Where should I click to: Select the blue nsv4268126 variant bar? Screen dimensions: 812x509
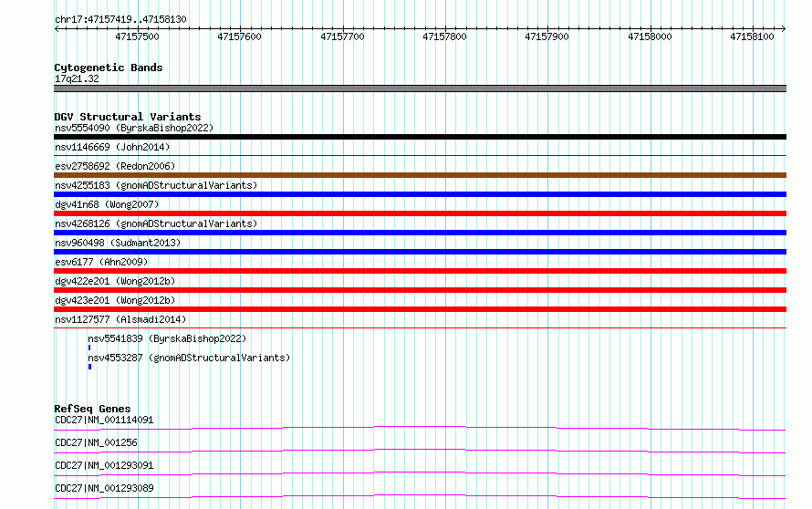click(420, 233)
